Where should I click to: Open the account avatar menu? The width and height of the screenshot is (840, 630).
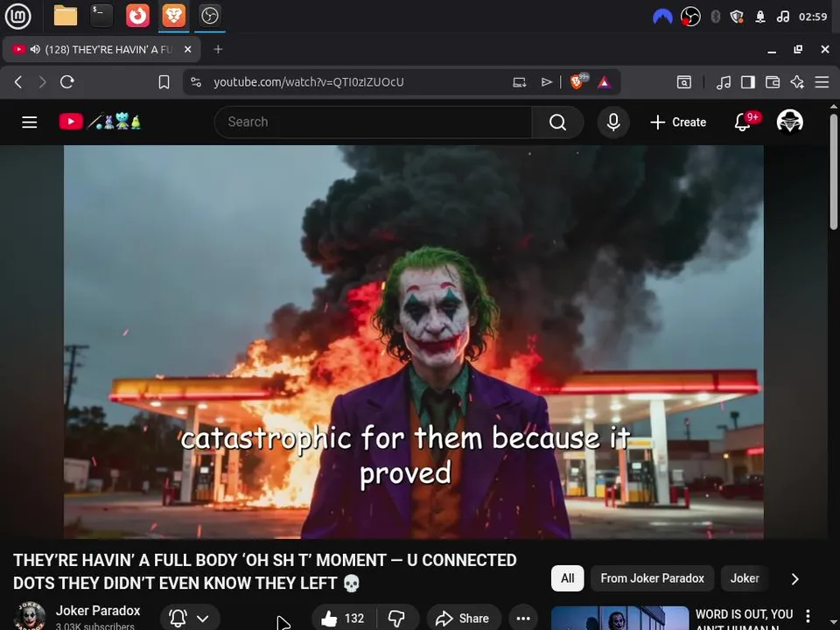click(x=789, y=122)
